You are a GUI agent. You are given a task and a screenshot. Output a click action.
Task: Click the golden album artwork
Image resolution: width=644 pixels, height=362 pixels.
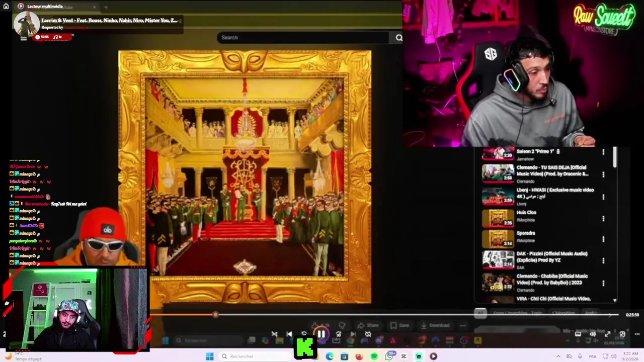click(245, 177)
